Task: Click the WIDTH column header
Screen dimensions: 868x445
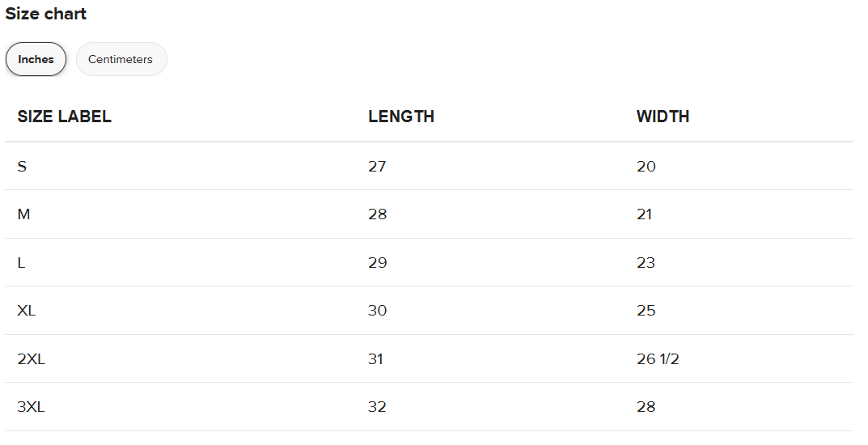Action: click(x=663, y=117)
